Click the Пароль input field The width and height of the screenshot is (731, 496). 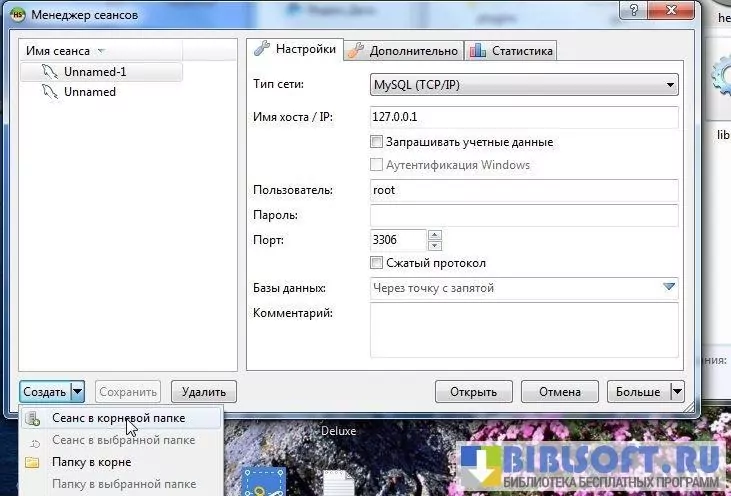[x=523, y=215]
